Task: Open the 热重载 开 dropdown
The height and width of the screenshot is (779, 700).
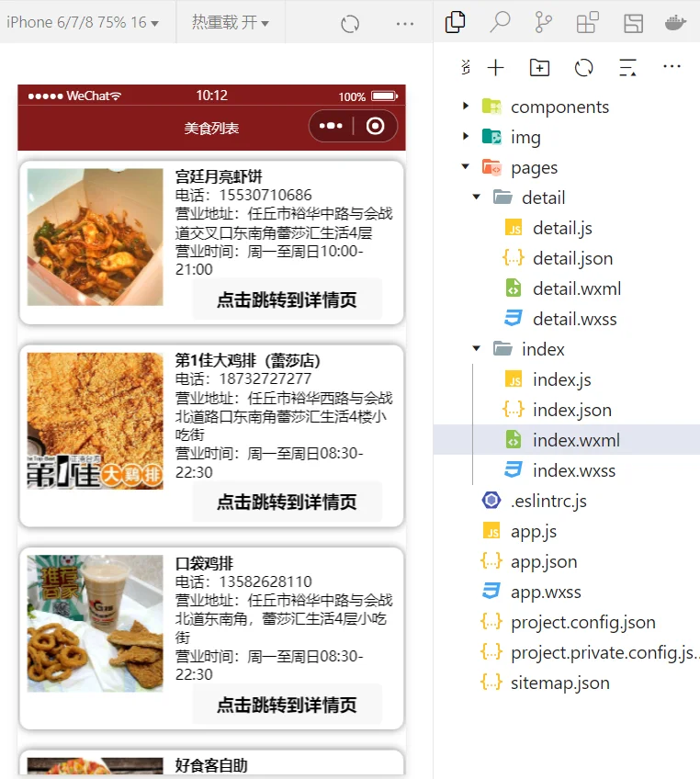Action: click(x=230, y=22)
